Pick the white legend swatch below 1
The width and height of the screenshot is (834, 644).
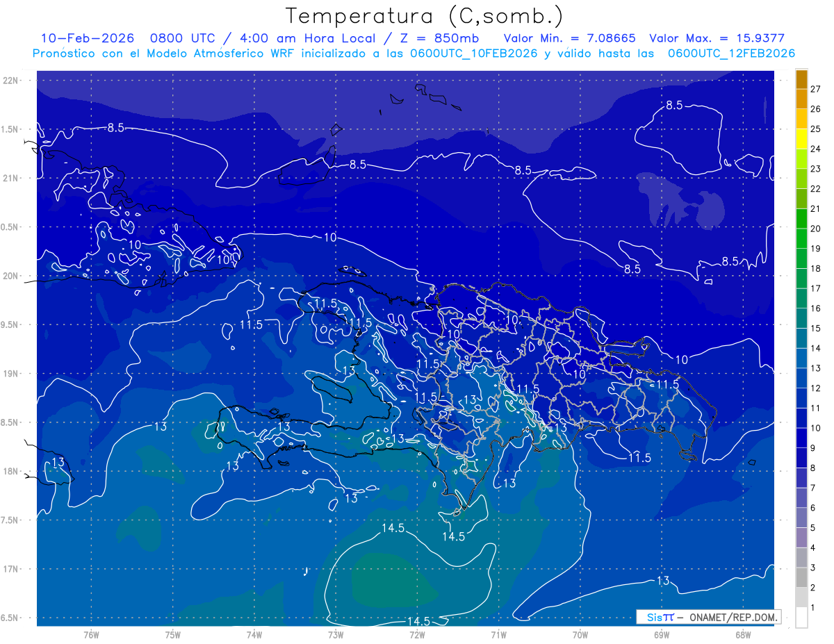[x=801, y=618]
